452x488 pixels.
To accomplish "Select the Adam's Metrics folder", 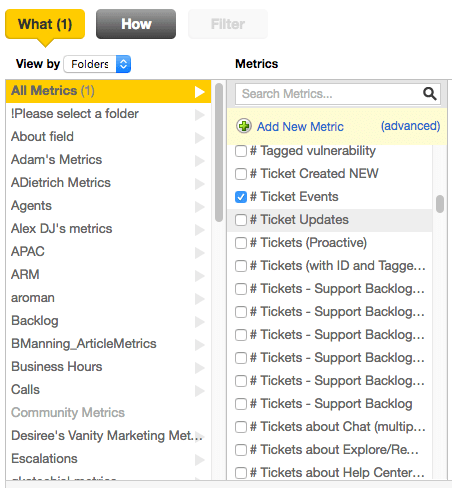I will [x=108, y=160].
